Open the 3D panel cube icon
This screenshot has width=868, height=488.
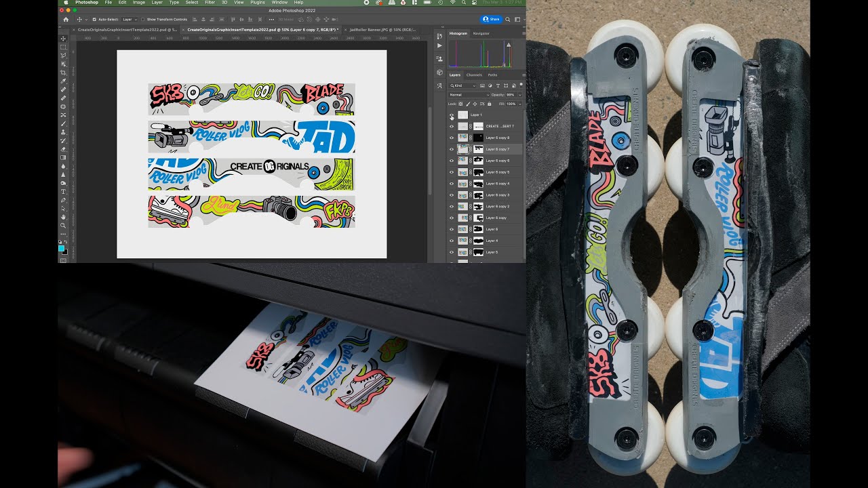pyautogui.click(x=439, y=73)
